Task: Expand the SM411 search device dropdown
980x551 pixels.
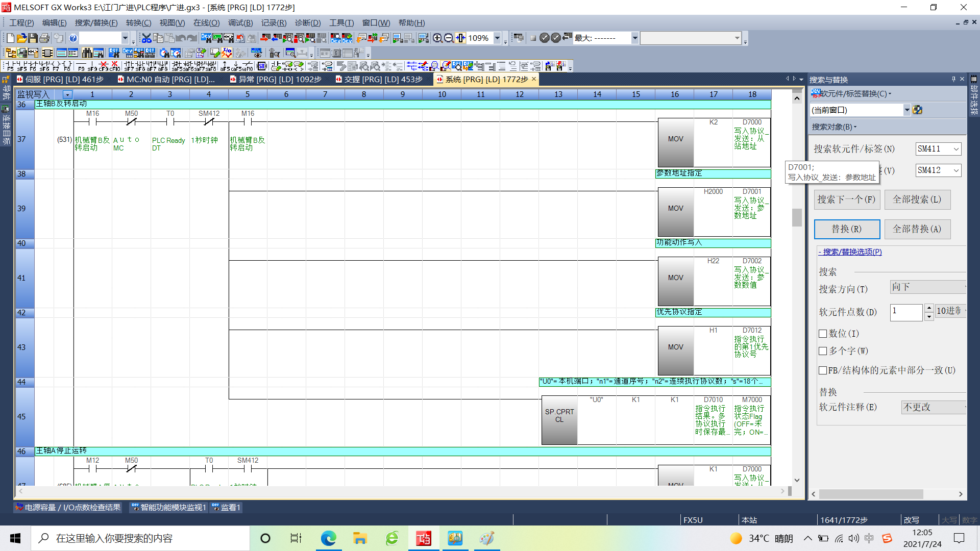Action: 956,149
